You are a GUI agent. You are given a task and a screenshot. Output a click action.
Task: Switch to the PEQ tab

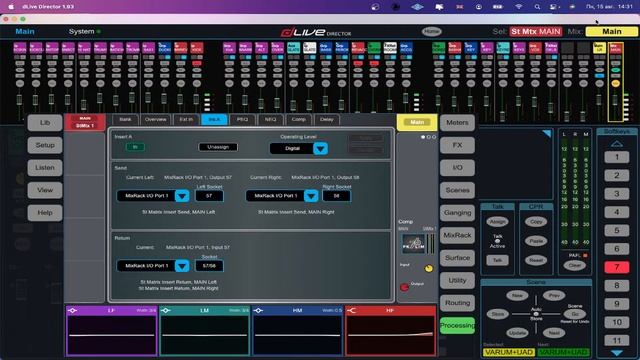(242, 119)
